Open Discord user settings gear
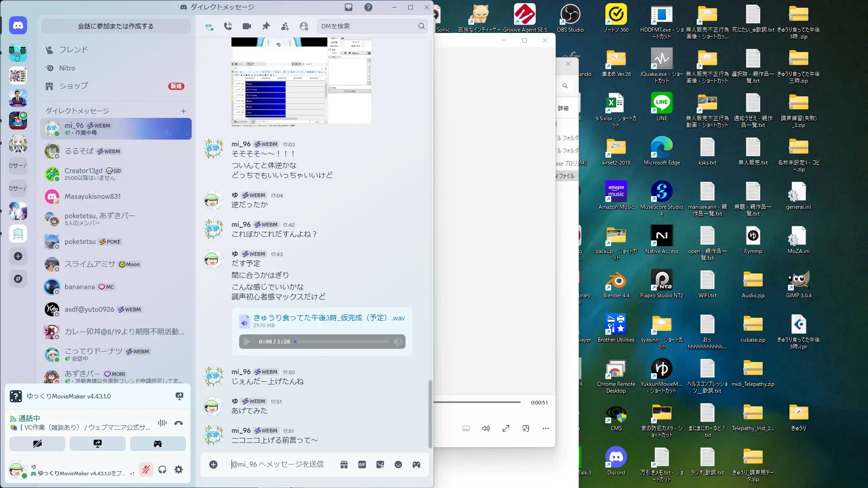The width and height of the screenshot is (868, 488). [x=179, y=469]
